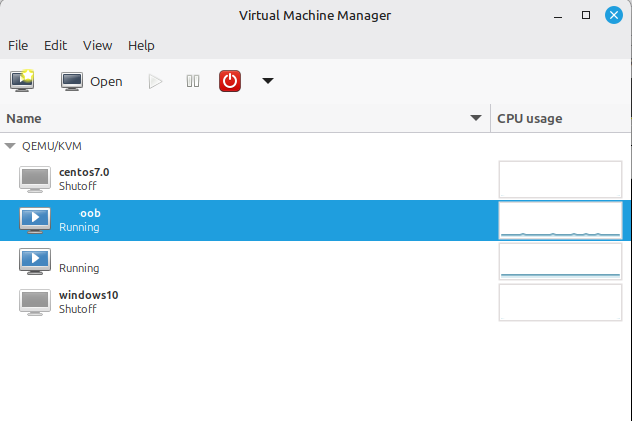Click centos7.0 CPU usage graph
Image resolution: width=632 pixels, height=421 pixels.
(x=560, y=179)
